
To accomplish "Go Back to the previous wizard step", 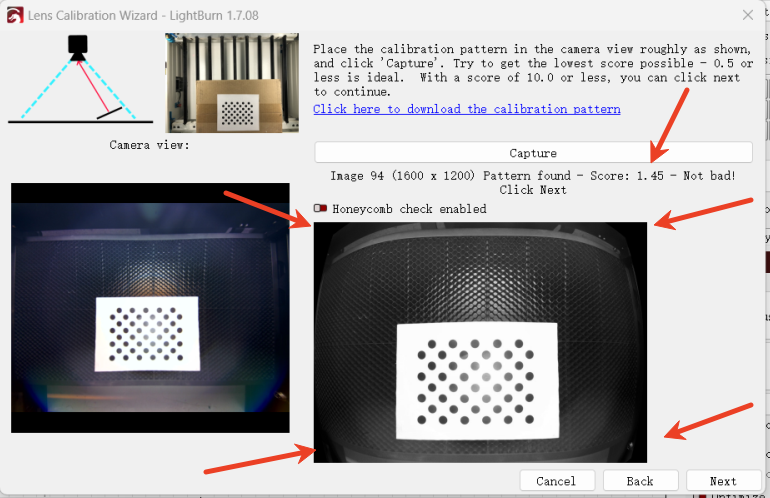I will (640, 481).
